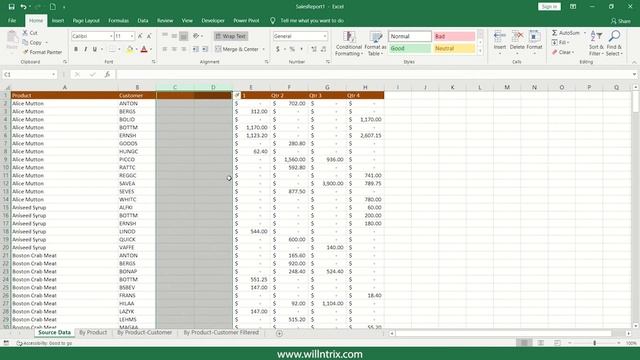Open the number format General dropdown
The image size is (640, 360).
coord(325,36)
